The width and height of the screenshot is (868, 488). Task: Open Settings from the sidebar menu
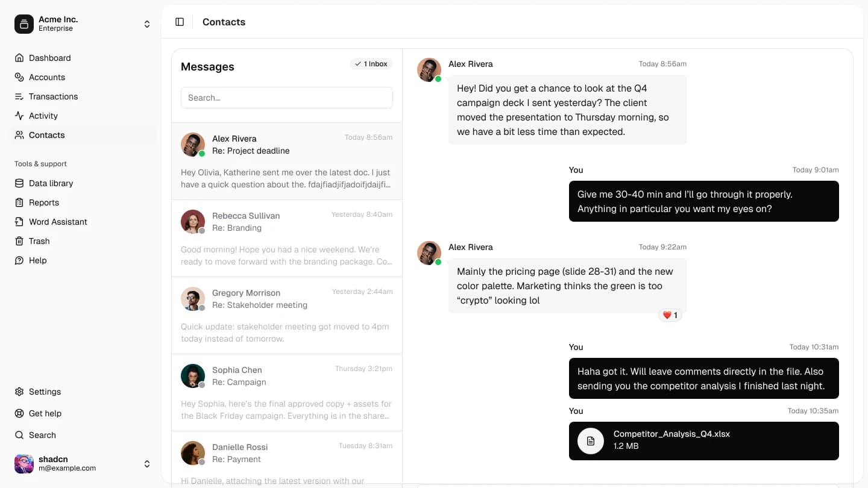[x=45, y=392]
